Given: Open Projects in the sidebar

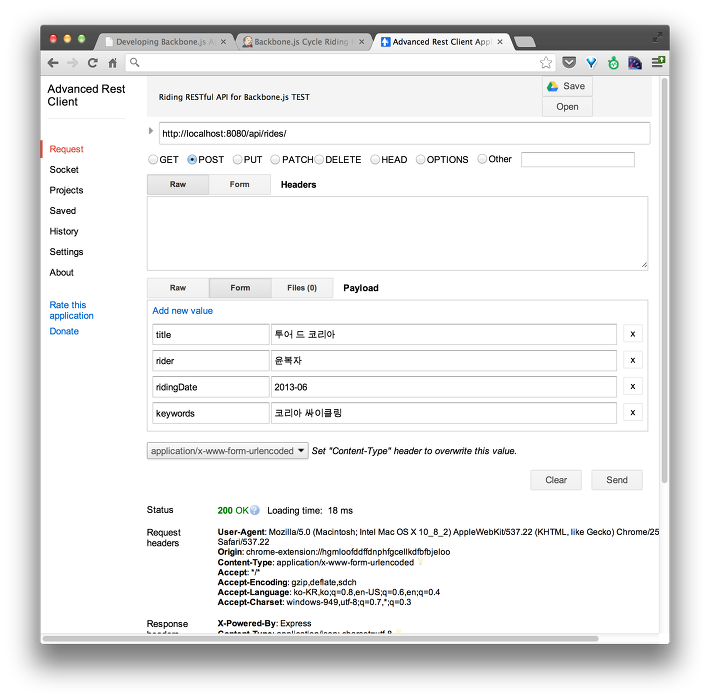Looking at the screenshot, I should [x=66, y=190].
